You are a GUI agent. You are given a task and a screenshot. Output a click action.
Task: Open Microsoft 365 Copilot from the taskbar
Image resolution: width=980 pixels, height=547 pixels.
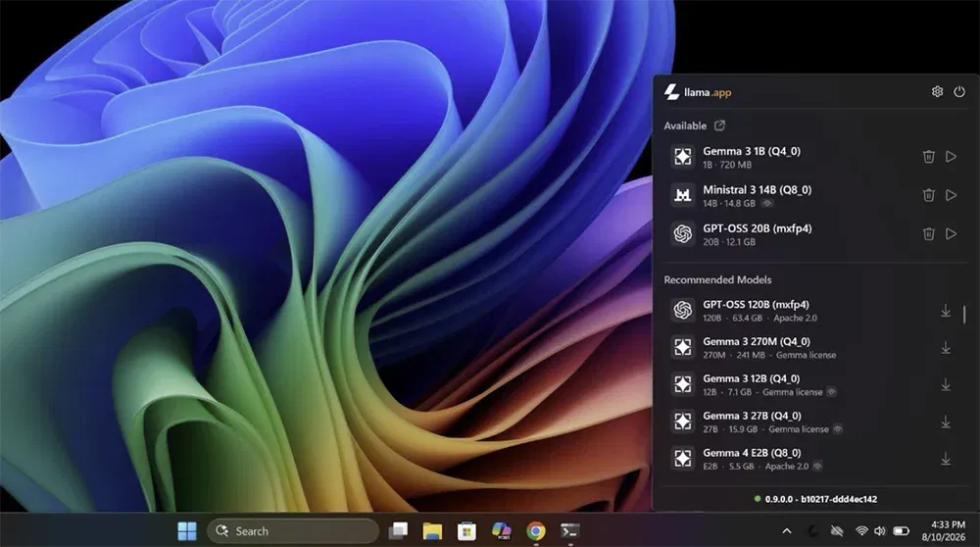pos(501,530)
